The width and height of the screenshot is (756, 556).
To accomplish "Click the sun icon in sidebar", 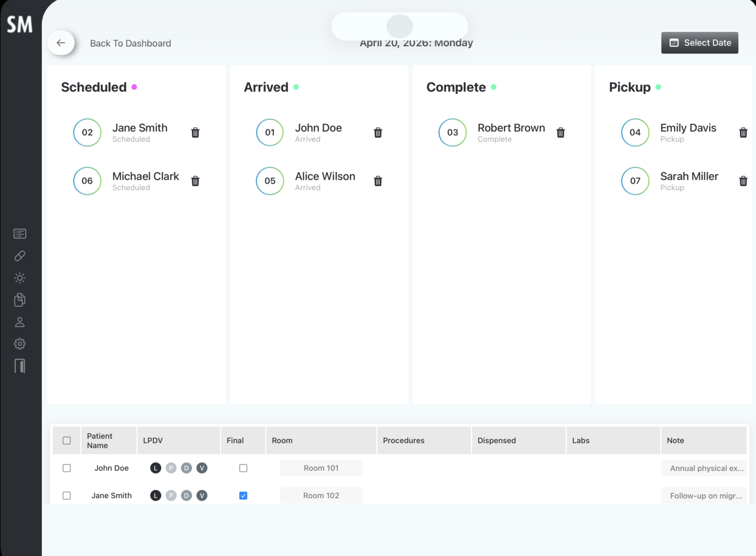I will (x=20, y=278).
